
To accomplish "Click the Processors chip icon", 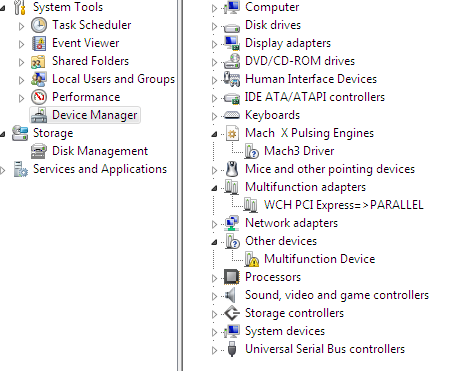I will tap(232, 277).
